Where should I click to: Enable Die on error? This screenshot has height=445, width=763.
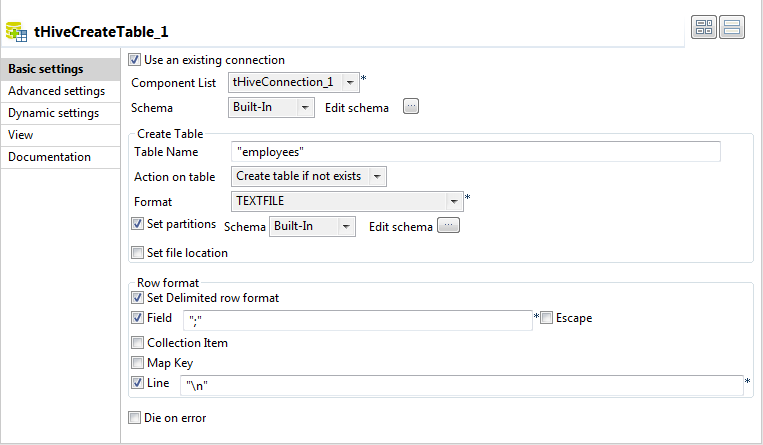coord(135,418)
